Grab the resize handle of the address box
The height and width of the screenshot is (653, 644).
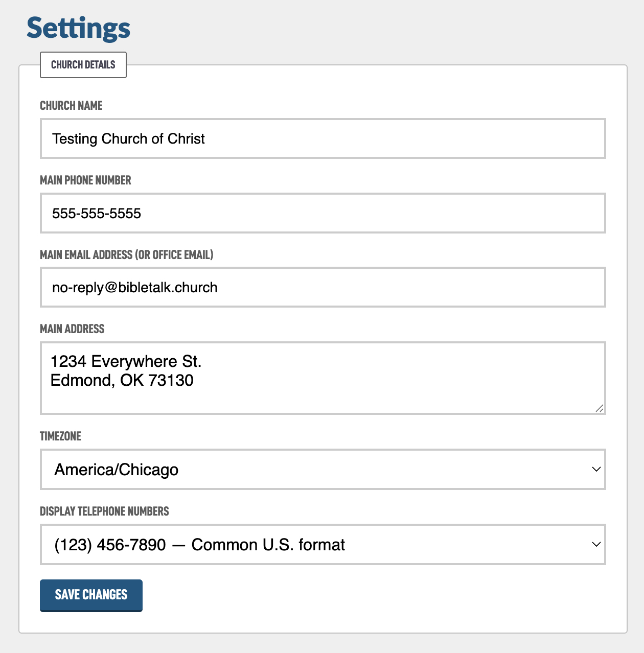click(600, 408)
